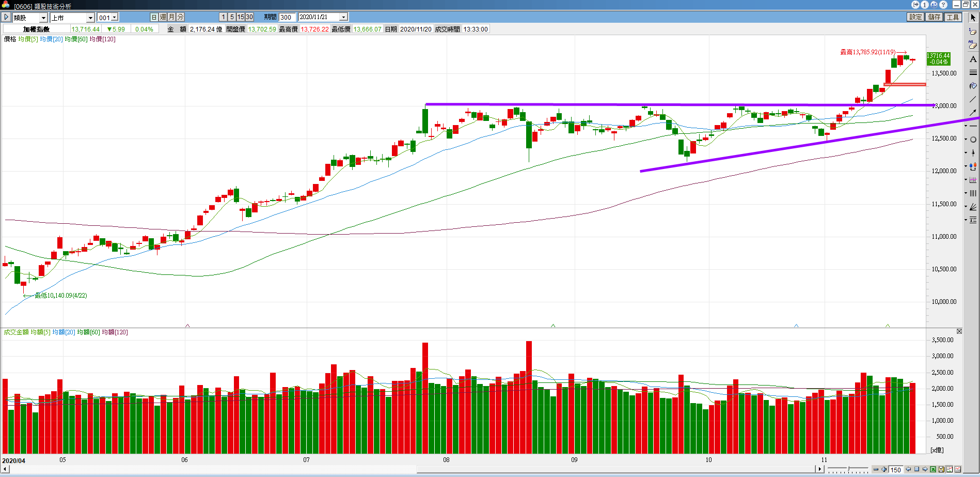Expand horizontal line tool options arrow
Screen dimensions: 980x477
966,126
